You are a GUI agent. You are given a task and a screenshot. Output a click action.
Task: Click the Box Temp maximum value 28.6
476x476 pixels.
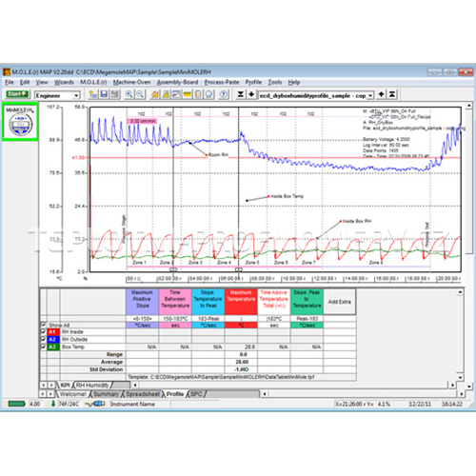249,347
